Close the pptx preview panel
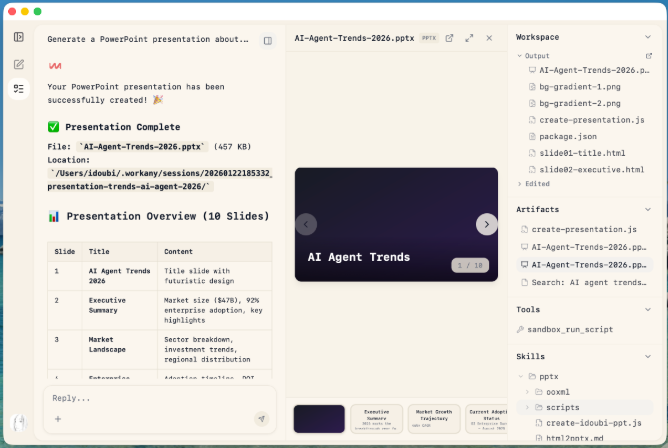 (x=489, y=38)
